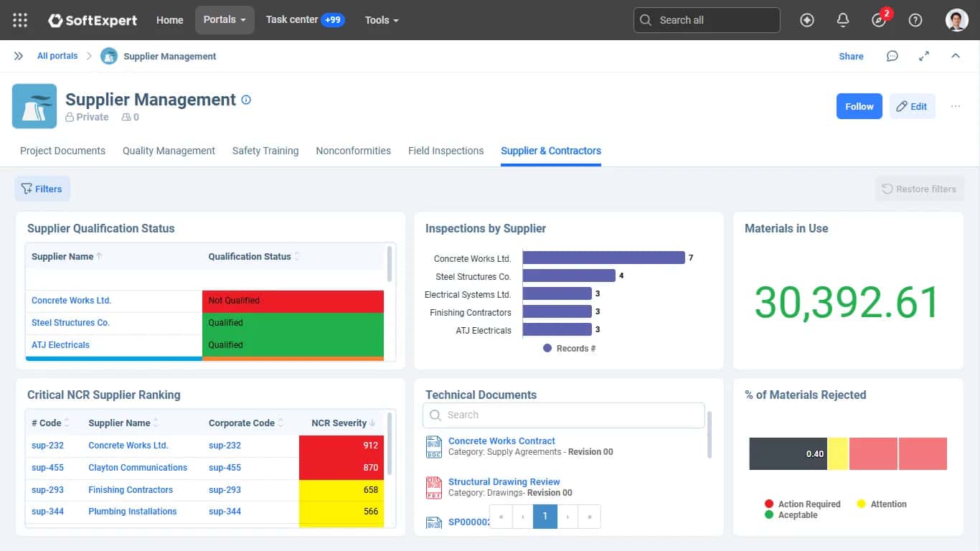Click the Edit button

pyautogui.click(x=912, y=106)
